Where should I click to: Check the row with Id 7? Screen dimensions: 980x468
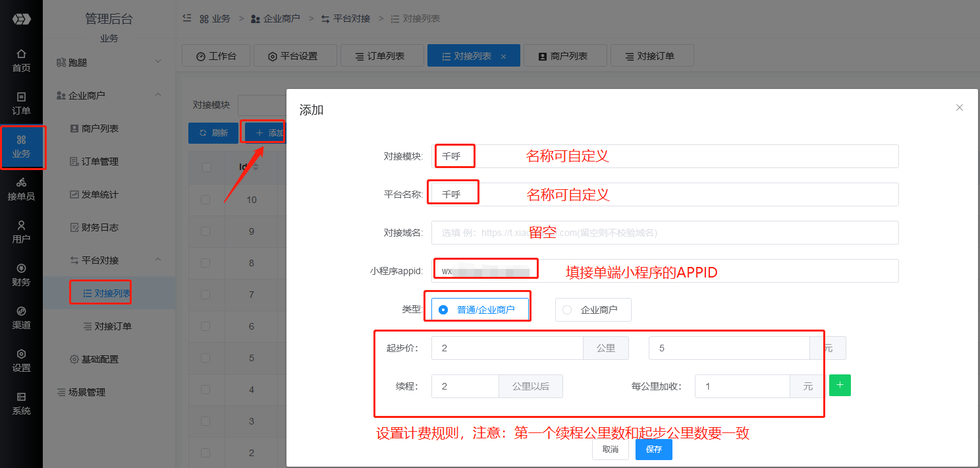click(x=206, y=295)
